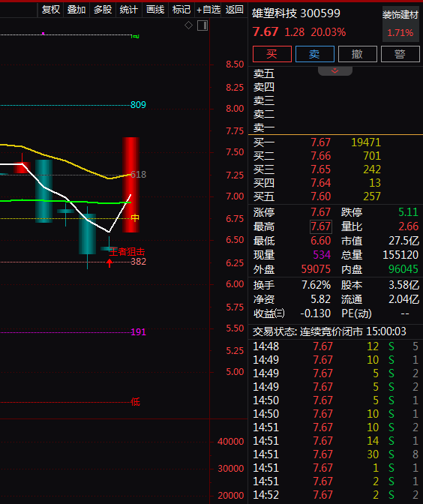The height and width of the screenshot is (504, 423).
Task: Click the 市值 value 27.5亿
Action: pos(403,241)
